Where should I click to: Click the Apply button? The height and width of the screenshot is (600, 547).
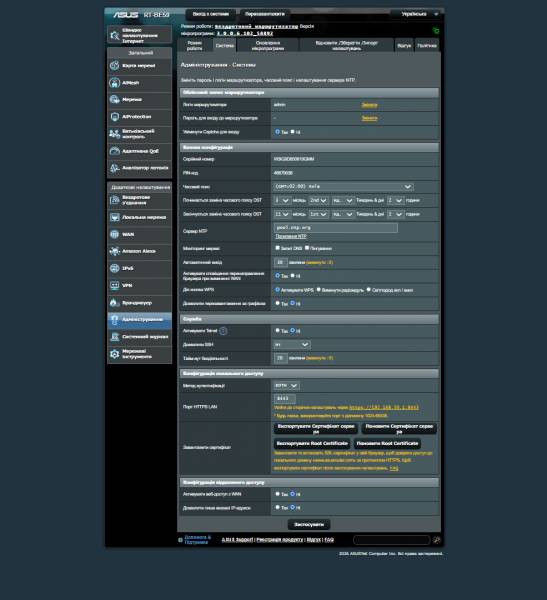click(309, 525)
